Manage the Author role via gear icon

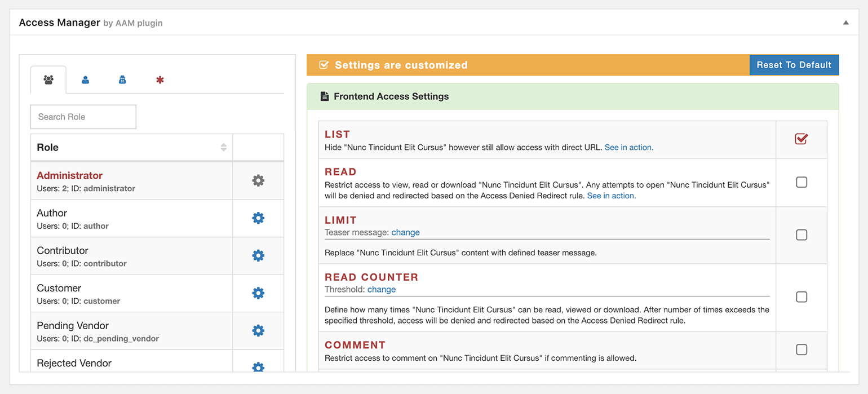click(258, 218)
